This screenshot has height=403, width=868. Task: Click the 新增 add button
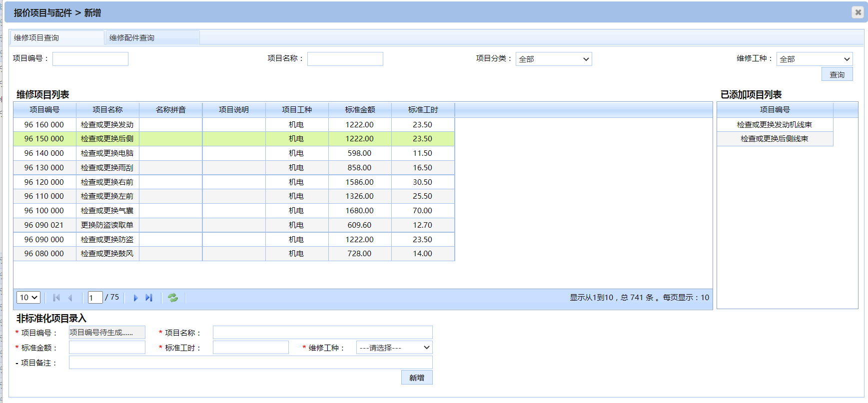coord(417,378)
